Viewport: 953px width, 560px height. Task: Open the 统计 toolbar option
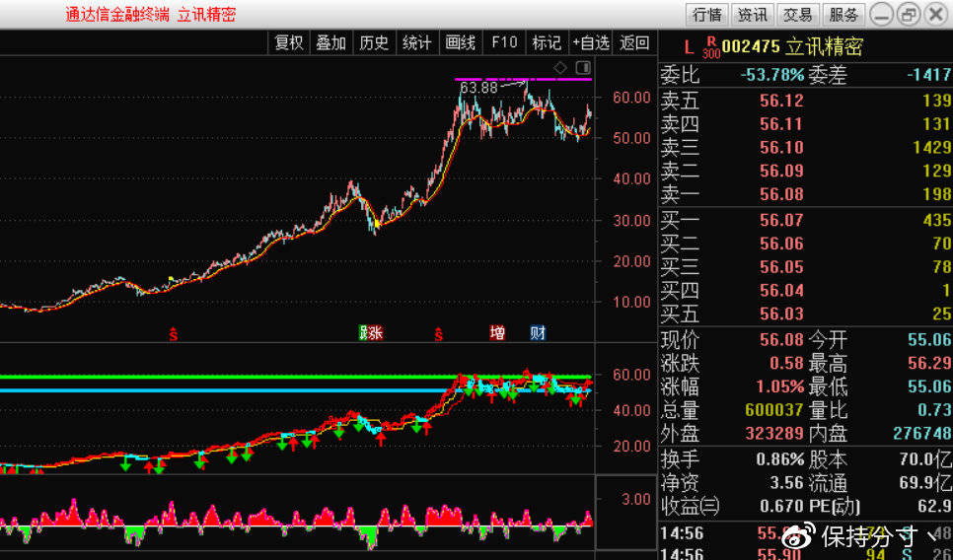pyautogui.click(x=417, y=42)
